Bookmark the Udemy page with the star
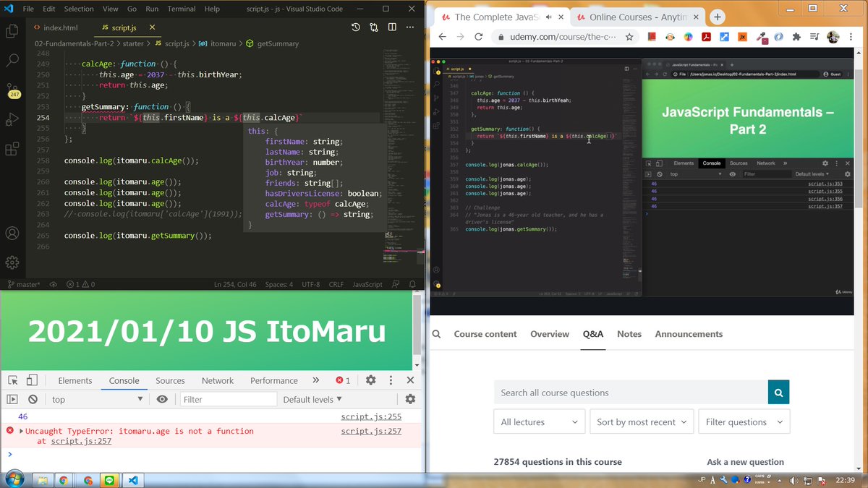Viewport: 868px width, 488px height. (629, 37)
